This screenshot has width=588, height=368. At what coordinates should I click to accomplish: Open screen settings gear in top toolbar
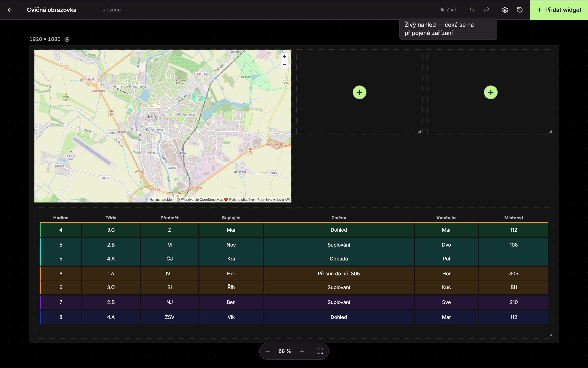click(x=505, y=10)
